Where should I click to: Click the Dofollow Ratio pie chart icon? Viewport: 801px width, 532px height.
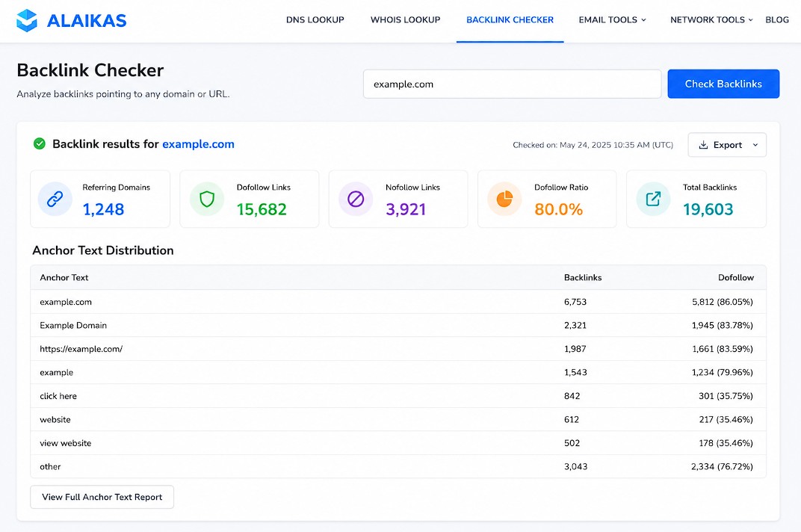coord(504,199)
